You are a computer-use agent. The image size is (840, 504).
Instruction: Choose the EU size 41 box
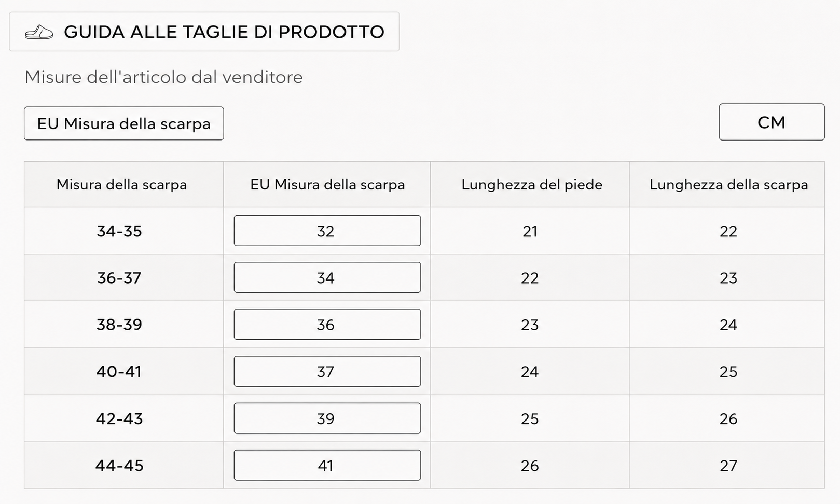coord(327,465)
